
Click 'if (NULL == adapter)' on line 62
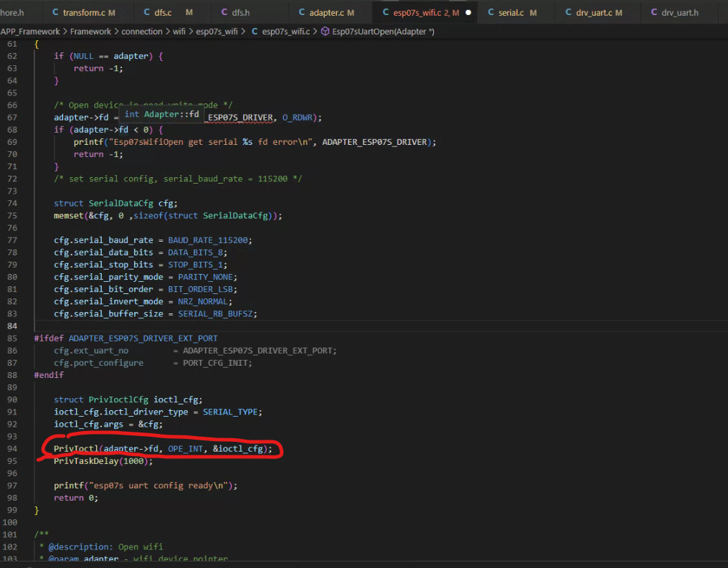(108, 56)
